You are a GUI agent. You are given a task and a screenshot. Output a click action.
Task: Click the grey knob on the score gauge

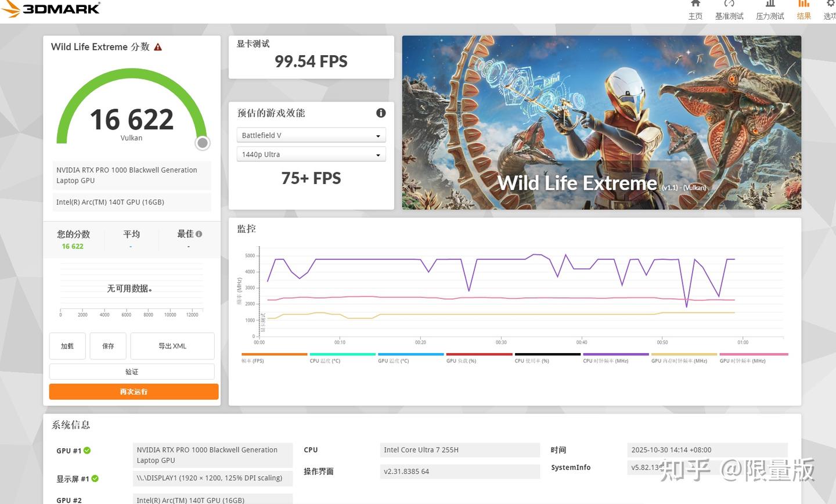(x=202, y=143)
